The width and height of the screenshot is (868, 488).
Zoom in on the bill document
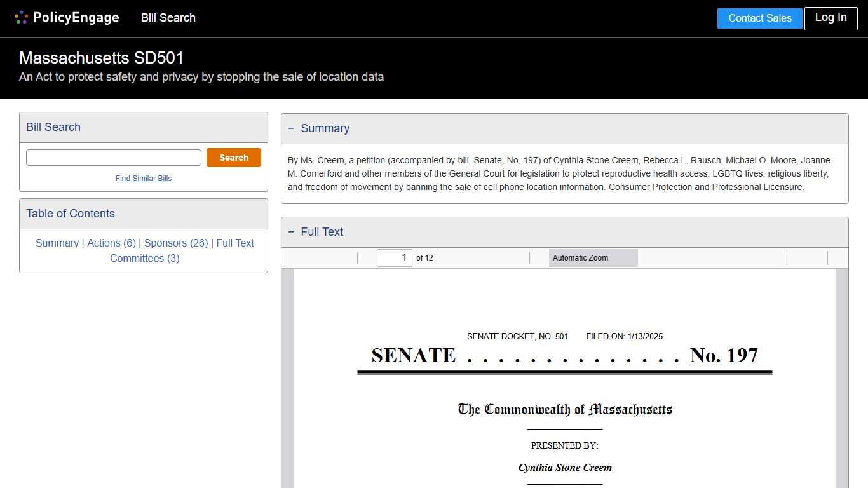click(539, 257)
